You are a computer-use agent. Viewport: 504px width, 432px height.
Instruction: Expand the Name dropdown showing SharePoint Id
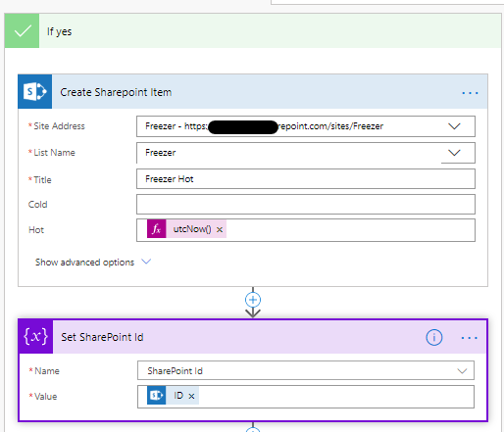click(x=462, y=371)
